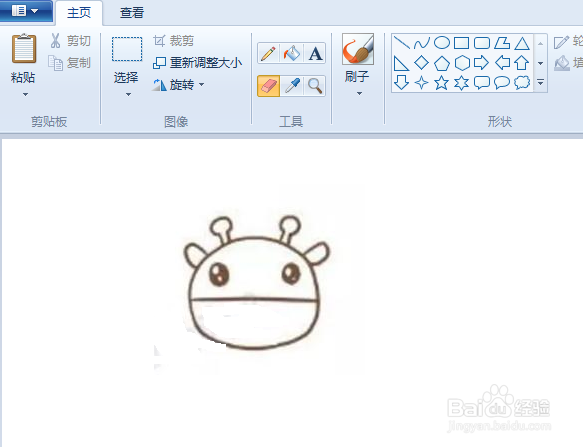Viewport: 583px width, 447px height.
Task: Expand the full shapes gallery
Action: (x=541, y=82)
